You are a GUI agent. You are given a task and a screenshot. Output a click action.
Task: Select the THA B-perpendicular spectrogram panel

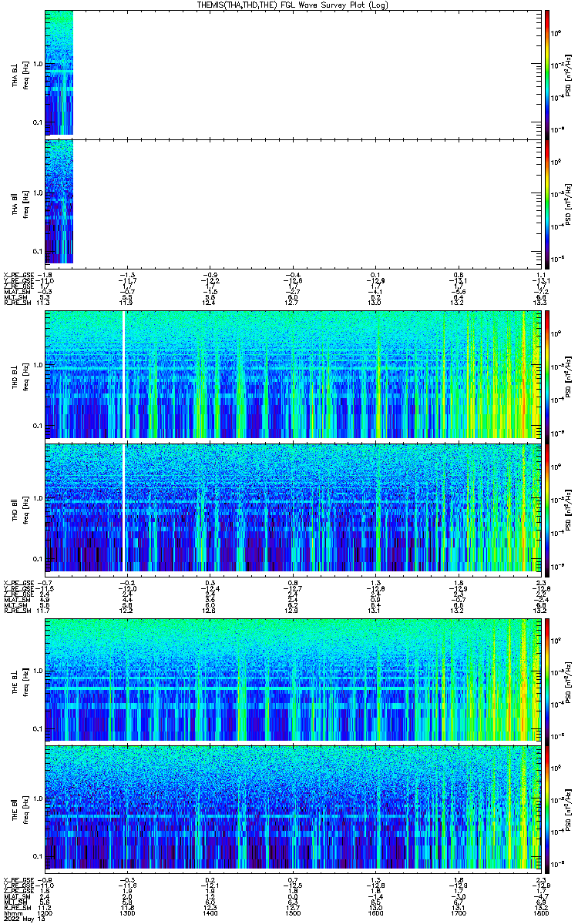click(292, 73)
